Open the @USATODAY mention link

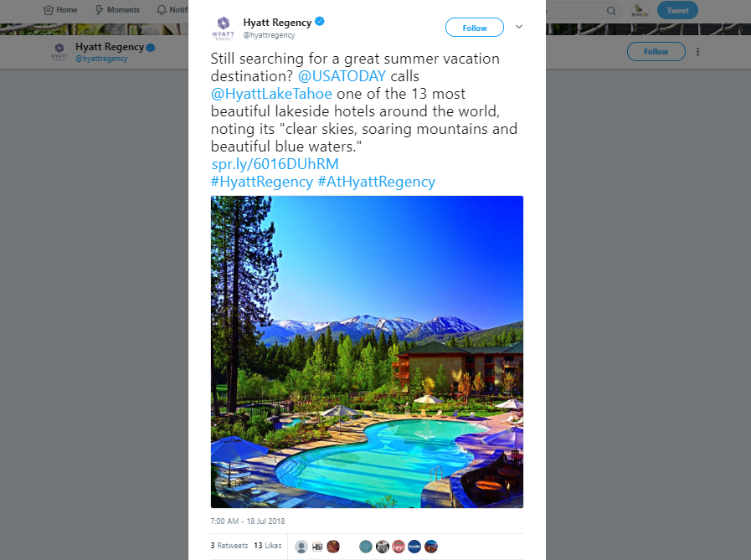342,76
